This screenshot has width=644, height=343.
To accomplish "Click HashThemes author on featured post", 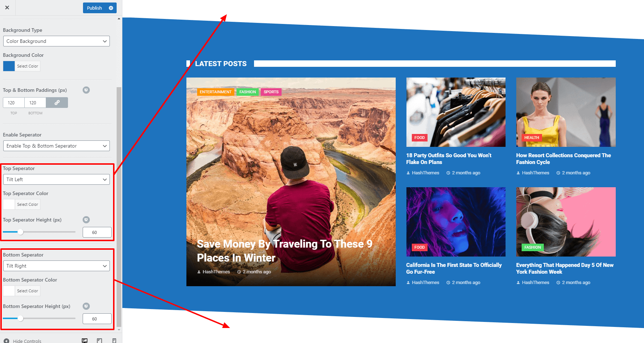I will 216,272.
